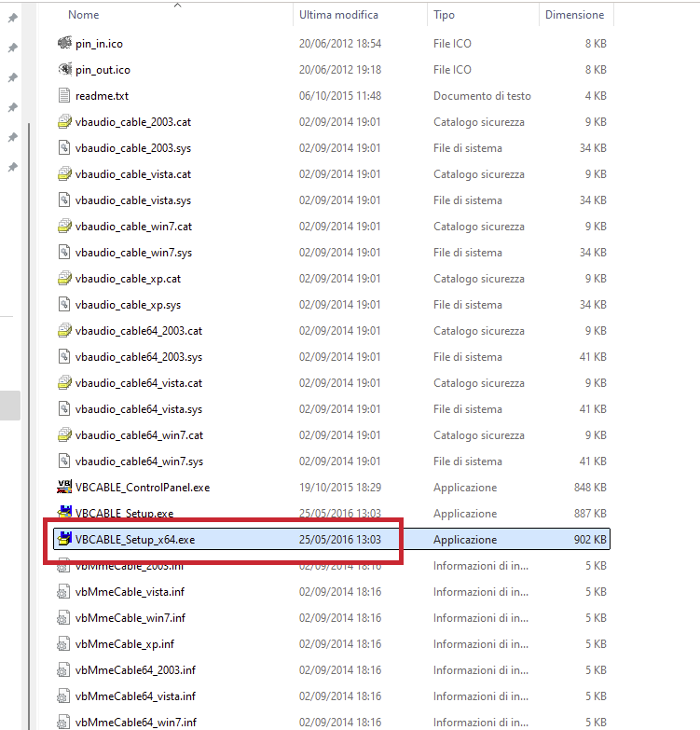The height and width of the screenshot is (730, 700).
Task: Click the 848 KB size value
Action: click(590, 487)
